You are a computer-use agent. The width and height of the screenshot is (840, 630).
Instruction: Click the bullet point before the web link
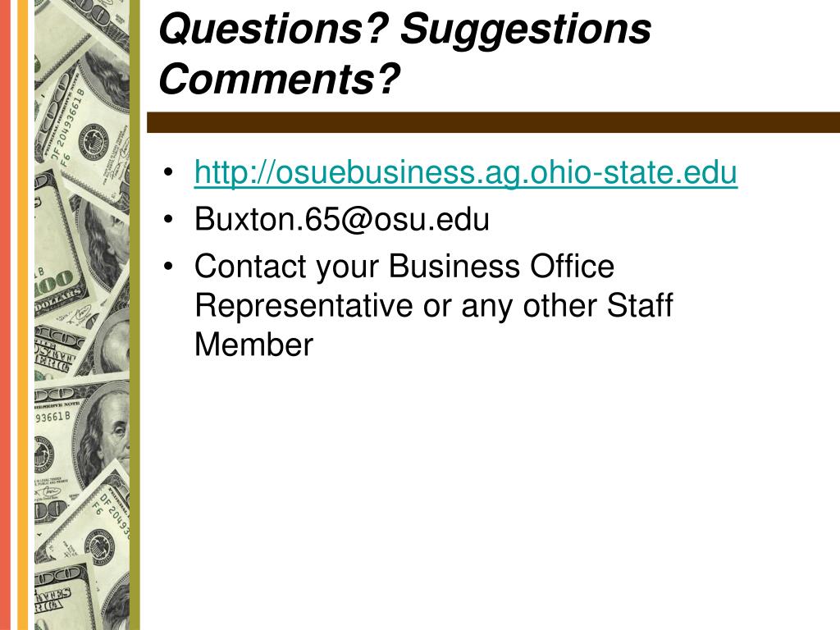point(169,172)
